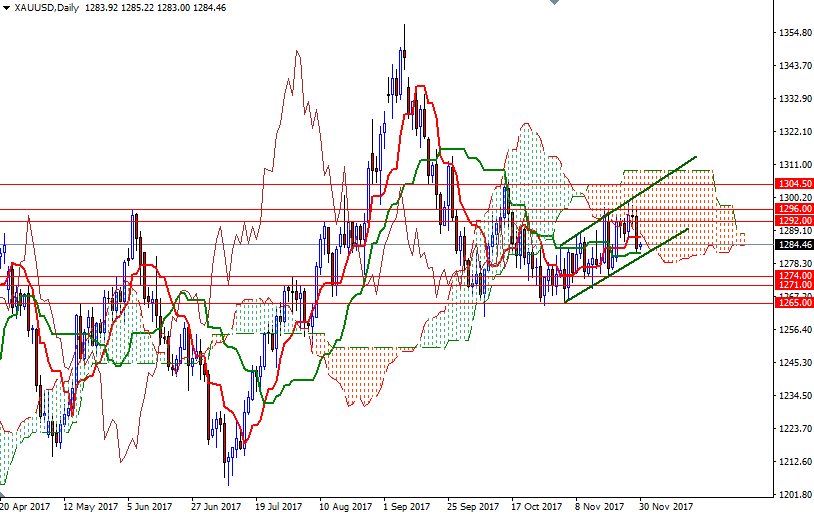814x514 pixels.
Task: Select the 1271.00 red price level tag
Action: point(793,285)
